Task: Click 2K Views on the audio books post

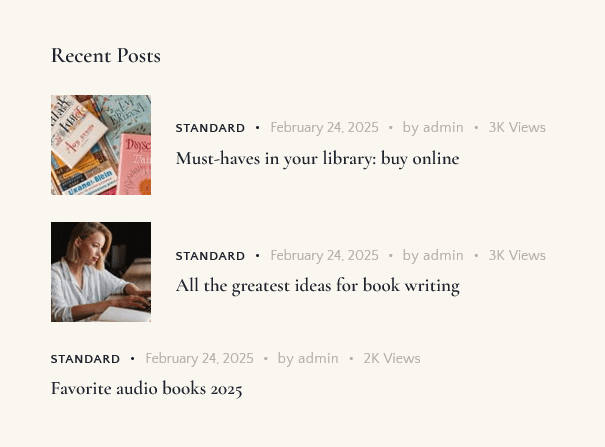Action: click(x=392, y=359)
